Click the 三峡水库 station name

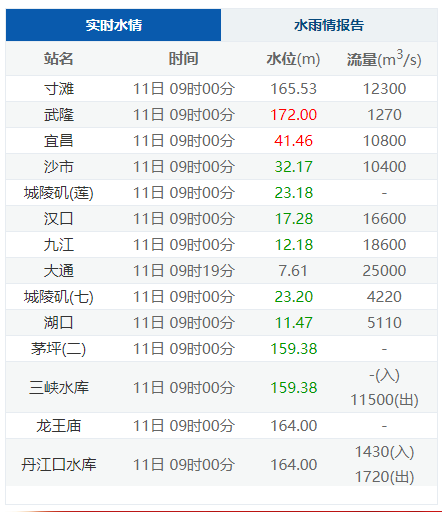click(59, 387)
